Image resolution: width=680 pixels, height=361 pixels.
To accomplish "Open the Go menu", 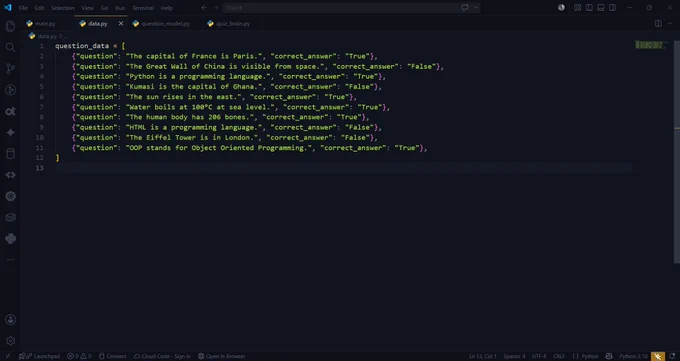I will [x=104, y=8].
